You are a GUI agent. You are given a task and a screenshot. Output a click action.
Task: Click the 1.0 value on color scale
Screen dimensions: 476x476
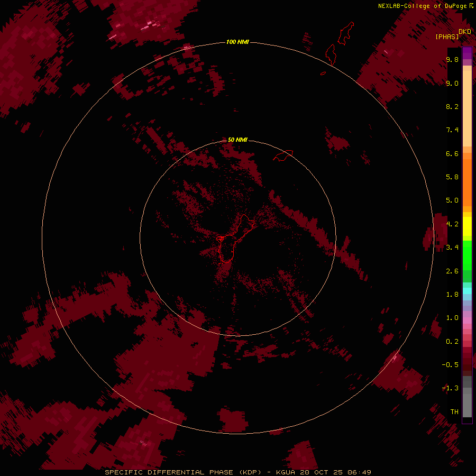[452, 318]
